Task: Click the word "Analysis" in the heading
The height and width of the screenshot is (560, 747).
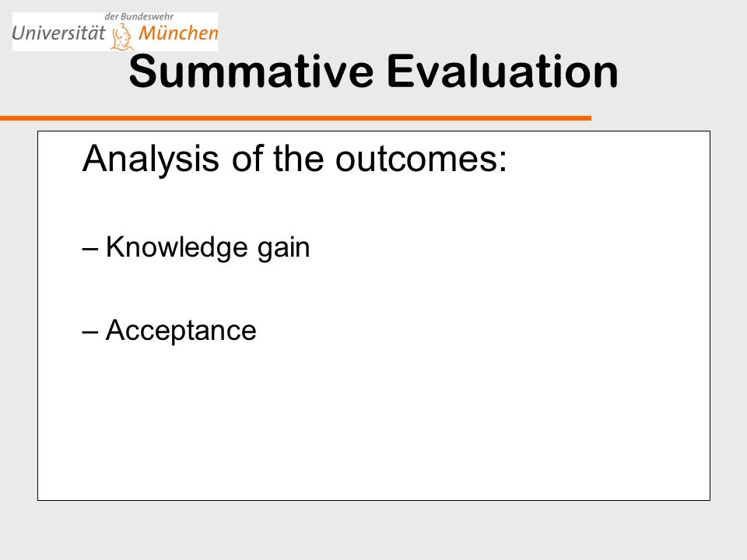Action: 151,159
